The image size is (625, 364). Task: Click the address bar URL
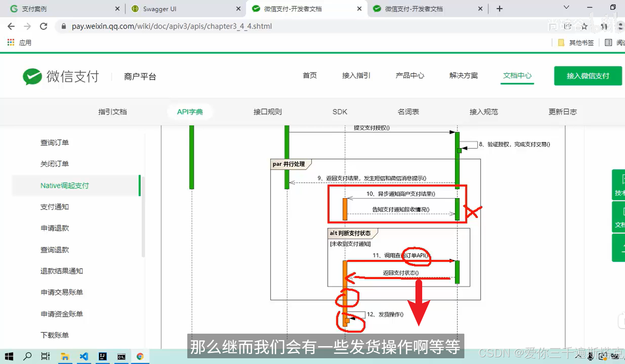pos(171,26)
